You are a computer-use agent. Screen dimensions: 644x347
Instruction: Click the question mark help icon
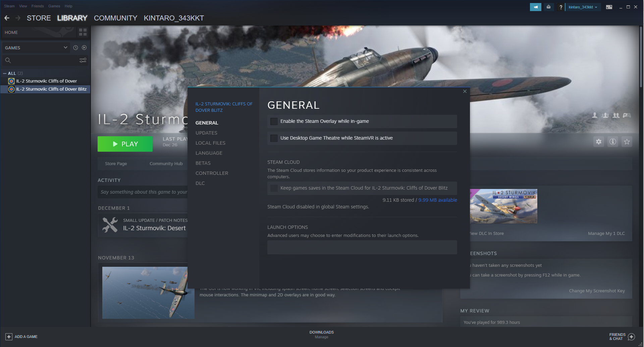tap(560, 7)
